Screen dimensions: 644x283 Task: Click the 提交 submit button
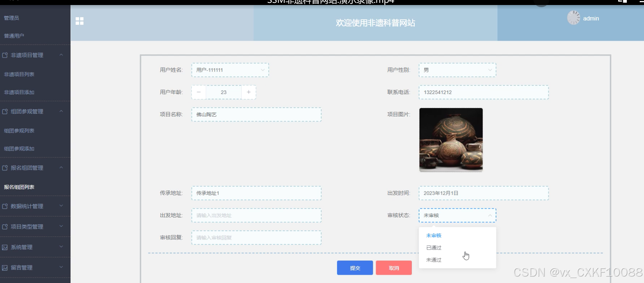pos(355,268)
